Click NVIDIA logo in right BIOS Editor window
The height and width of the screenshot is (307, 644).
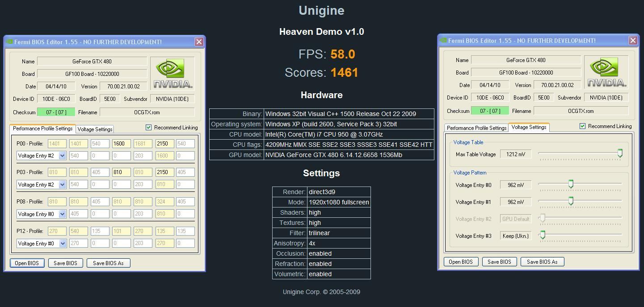click(606, 71)
